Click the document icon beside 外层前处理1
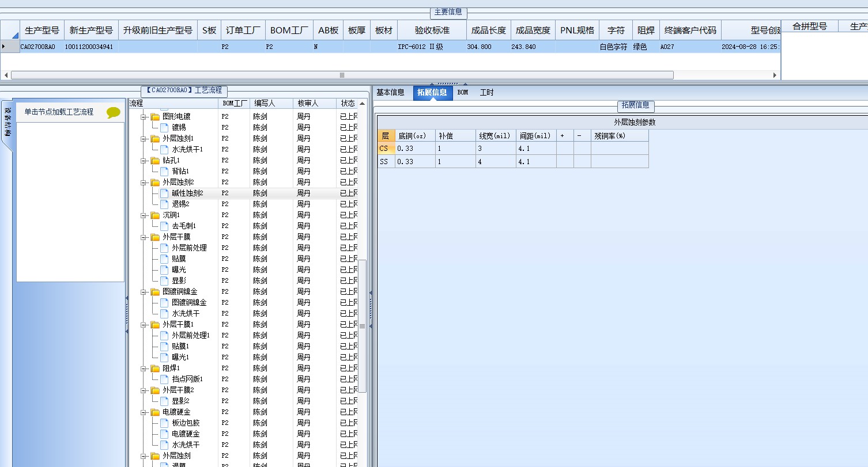The image size is (868, 467). pos(165,335)
